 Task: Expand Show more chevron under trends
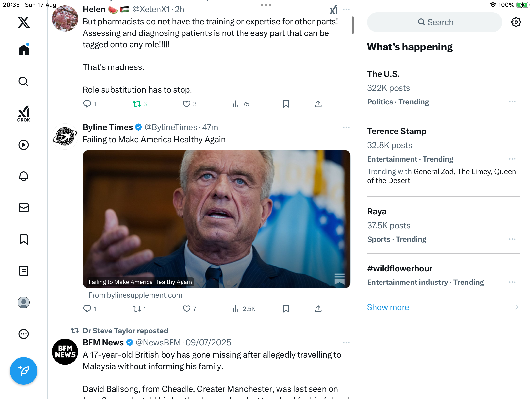[x=516, y=307]
